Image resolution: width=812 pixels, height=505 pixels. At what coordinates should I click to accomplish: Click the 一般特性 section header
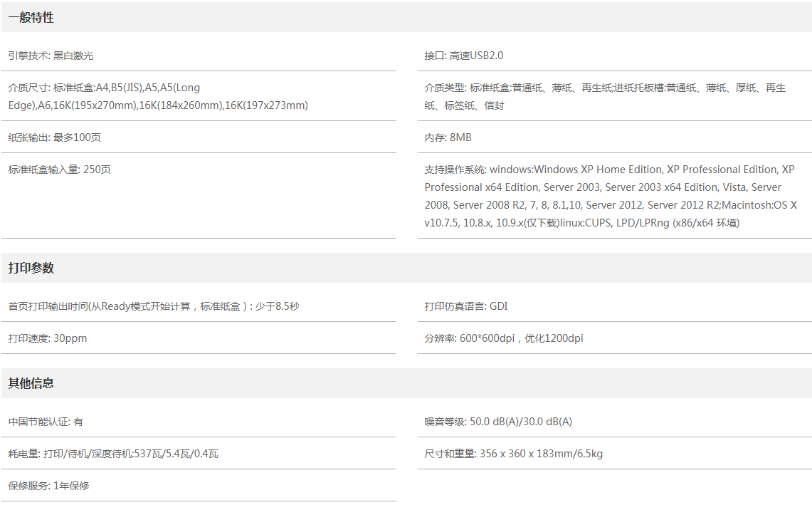[x=31, y=18]
